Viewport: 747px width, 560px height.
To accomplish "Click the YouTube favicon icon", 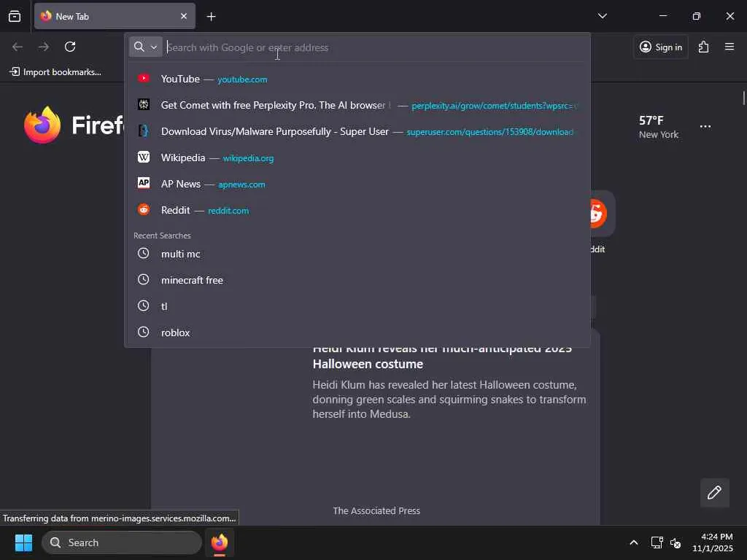I will coord(144,78).
